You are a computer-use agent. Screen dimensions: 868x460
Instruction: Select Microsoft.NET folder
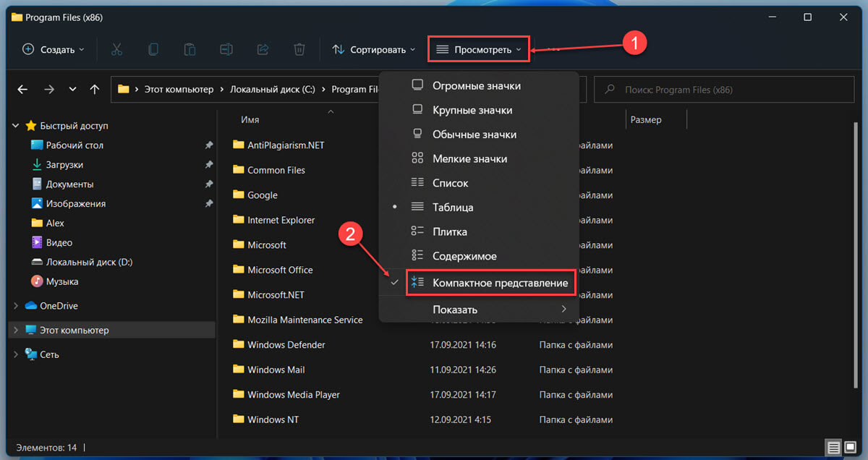click(x=276, y=295)
